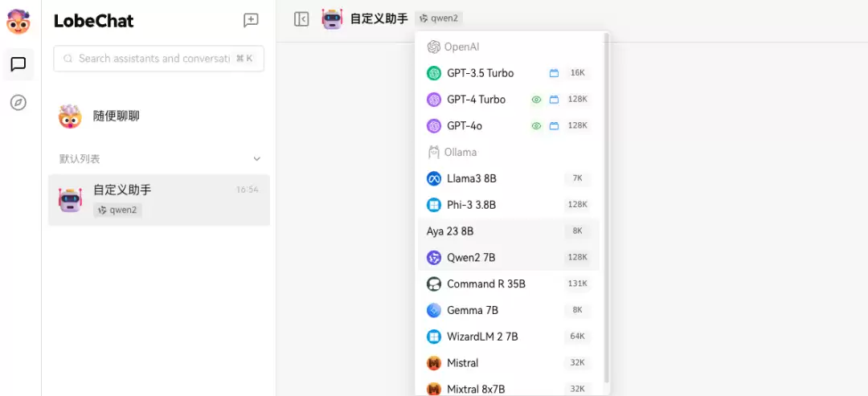868x396 pixels.
Task: Select GPT-4o model
Action: point(508,126)
